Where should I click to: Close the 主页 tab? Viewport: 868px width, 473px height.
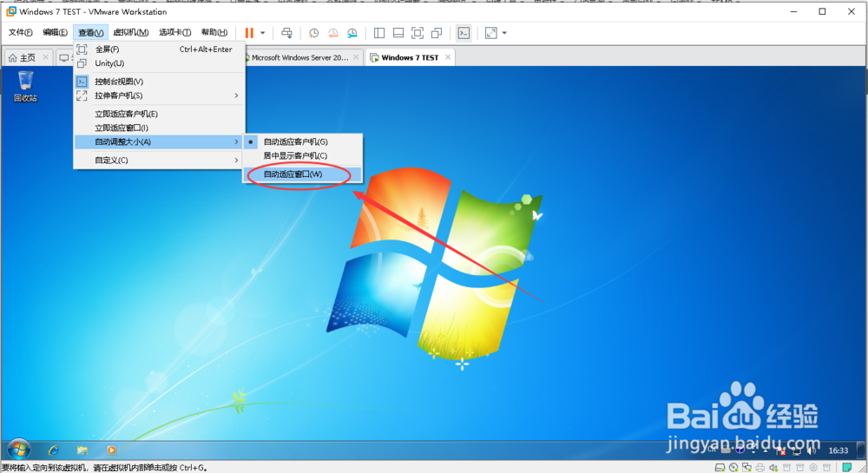(46, 57)
